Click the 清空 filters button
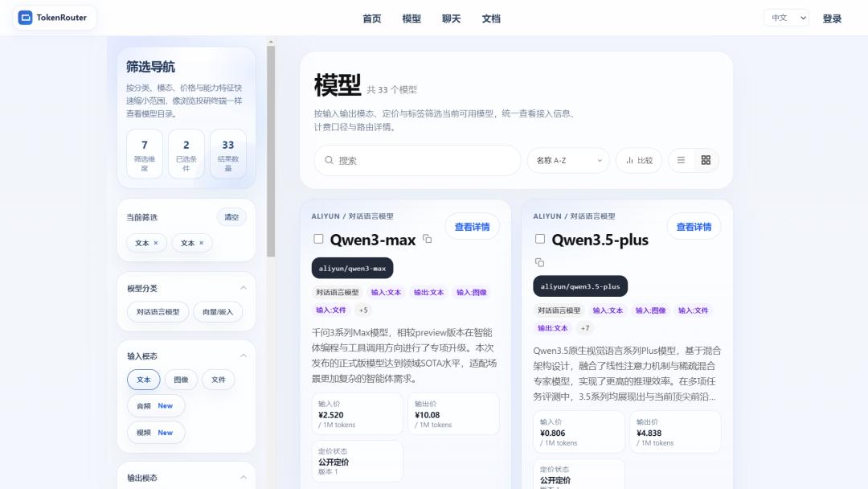This screenshot has height=489, width=868. point(231,217)
